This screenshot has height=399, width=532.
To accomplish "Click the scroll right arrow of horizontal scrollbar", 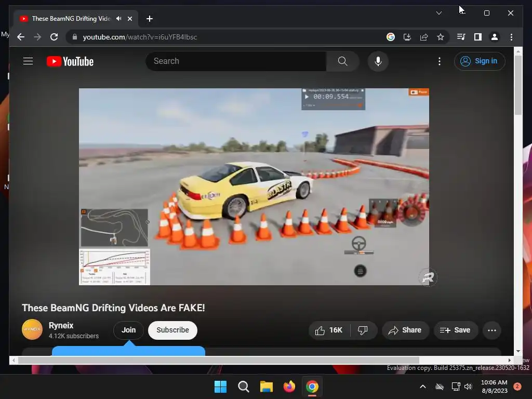I will (509, 361).
